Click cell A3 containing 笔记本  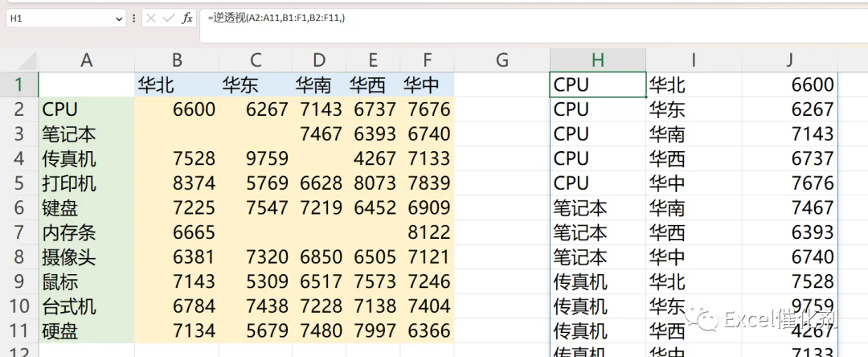click(86, 134)
